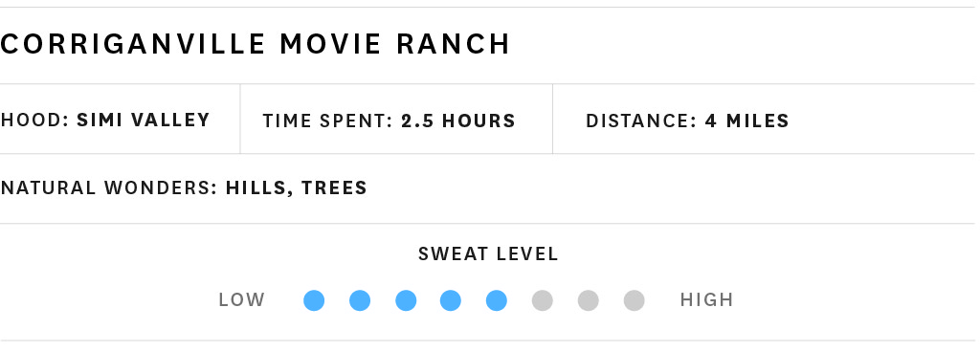Click the LOW label on sweat scale
This screenshot has height=352, width=980.
[x=242, y=300]
